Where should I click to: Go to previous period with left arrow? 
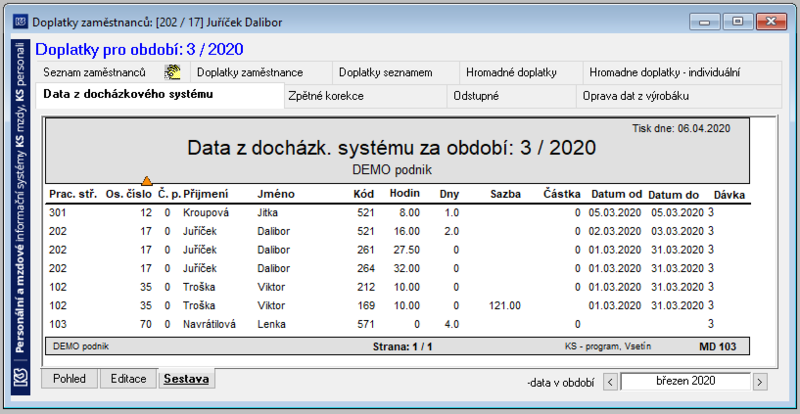coord(611,381)
